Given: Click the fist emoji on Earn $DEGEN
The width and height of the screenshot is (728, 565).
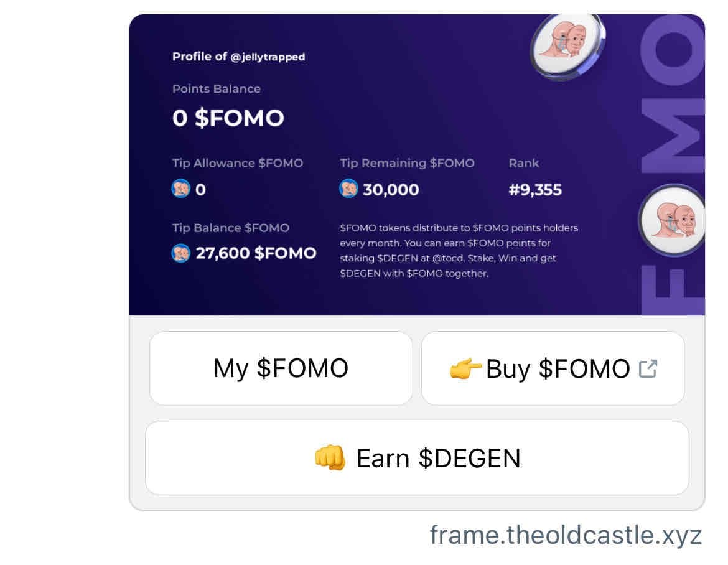Looking at the screenshot, I should click(x=330, y=459).
